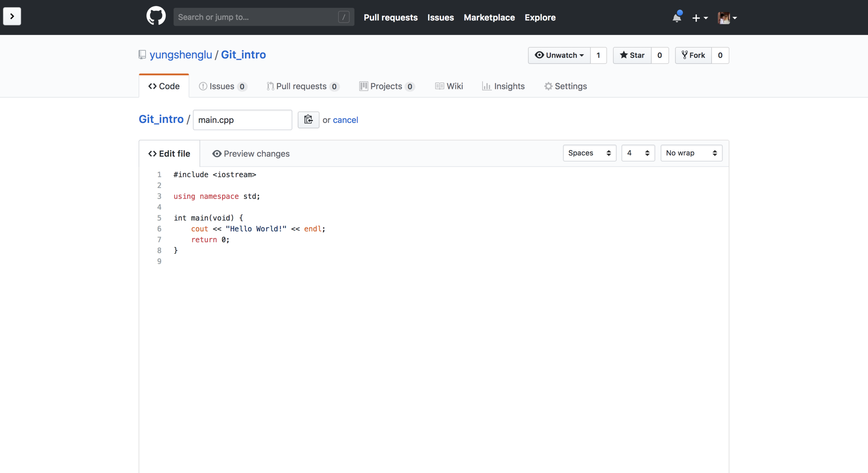The width and height of the screenshot is (868, 473).
Task: Open the Wiki tab
Action: (x=449, y=86)
